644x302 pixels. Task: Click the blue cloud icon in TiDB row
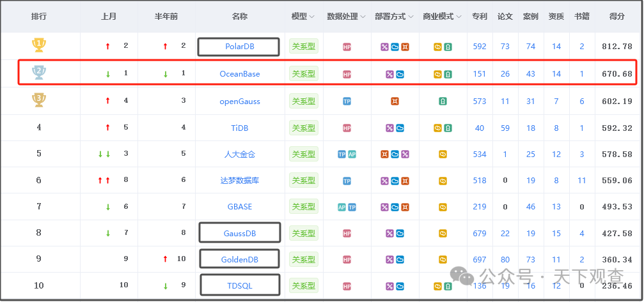point(400,128)
